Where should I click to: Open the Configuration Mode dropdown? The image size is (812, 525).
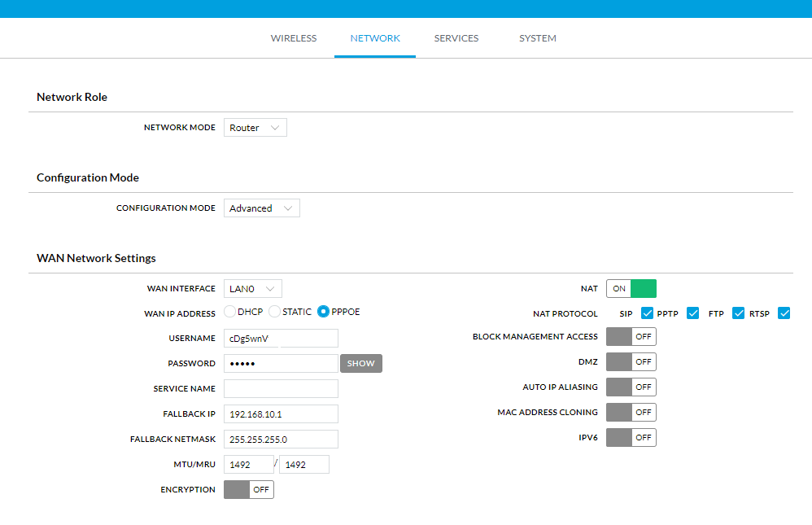[261, 208]
